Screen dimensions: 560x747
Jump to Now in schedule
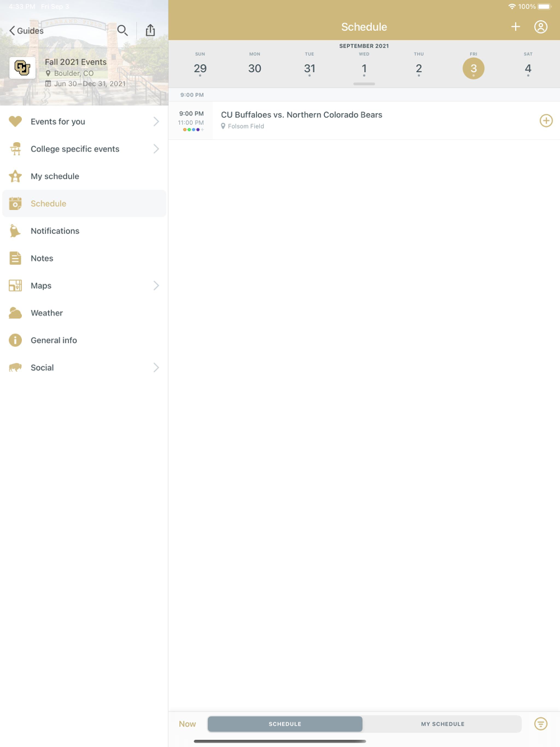point(187,724)
